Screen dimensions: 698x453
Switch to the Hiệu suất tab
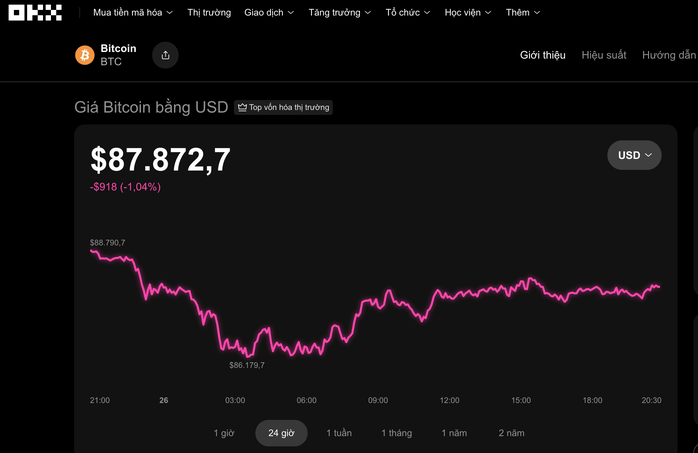604,55
